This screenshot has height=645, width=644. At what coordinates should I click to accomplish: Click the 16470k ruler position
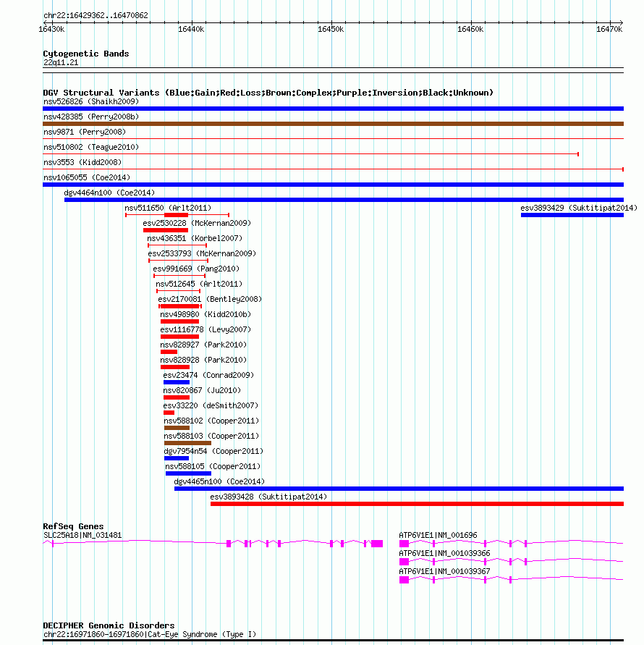click(x=609, y=30)
